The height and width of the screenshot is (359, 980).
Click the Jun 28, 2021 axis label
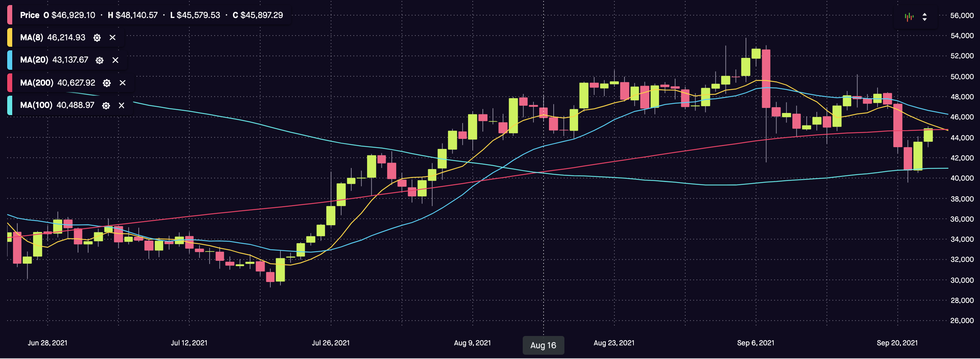[47, 343]
